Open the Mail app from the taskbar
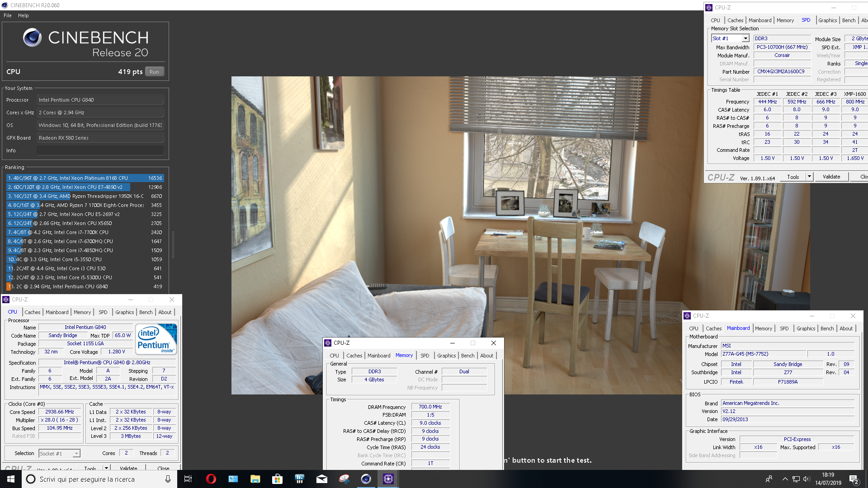868x488 pixels. [321, 479]
